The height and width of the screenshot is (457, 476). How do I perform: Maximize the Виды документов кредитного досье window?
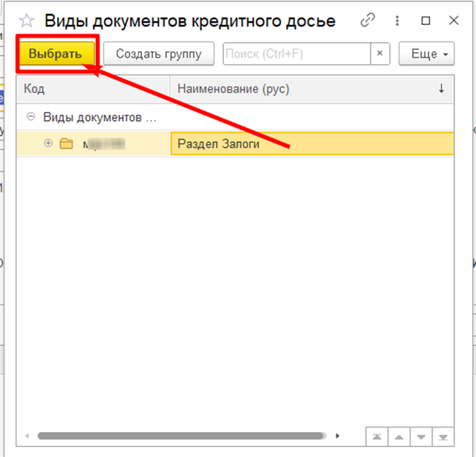[426, 20]
